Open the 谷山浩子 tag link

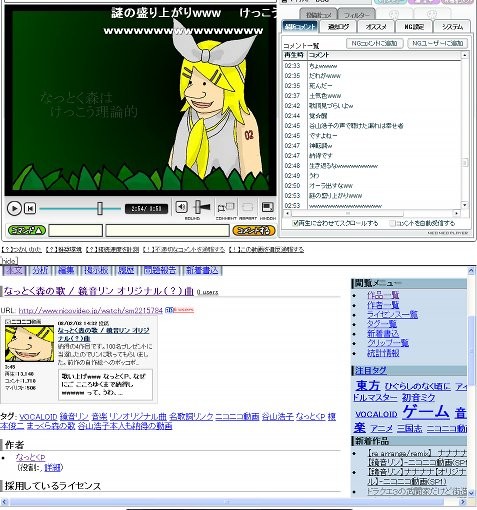tap(277, 417)
